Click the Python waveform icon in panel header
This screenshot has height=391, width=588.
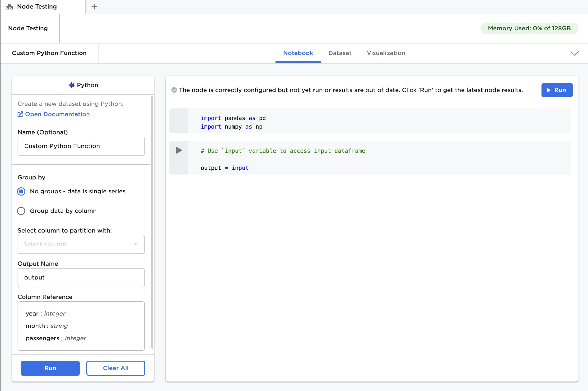tap(71, 85)
